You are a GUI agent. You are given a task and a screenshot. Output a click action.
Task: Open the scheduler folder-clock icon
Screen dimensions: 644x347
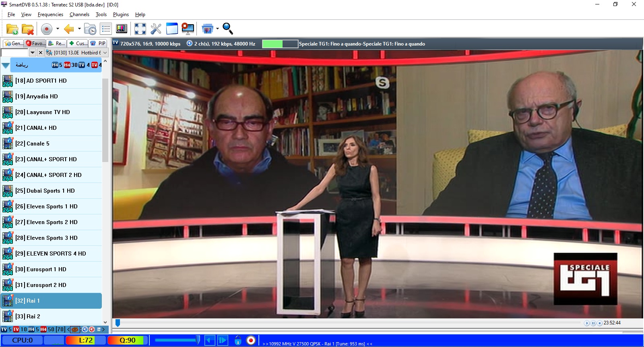point(90,29)
